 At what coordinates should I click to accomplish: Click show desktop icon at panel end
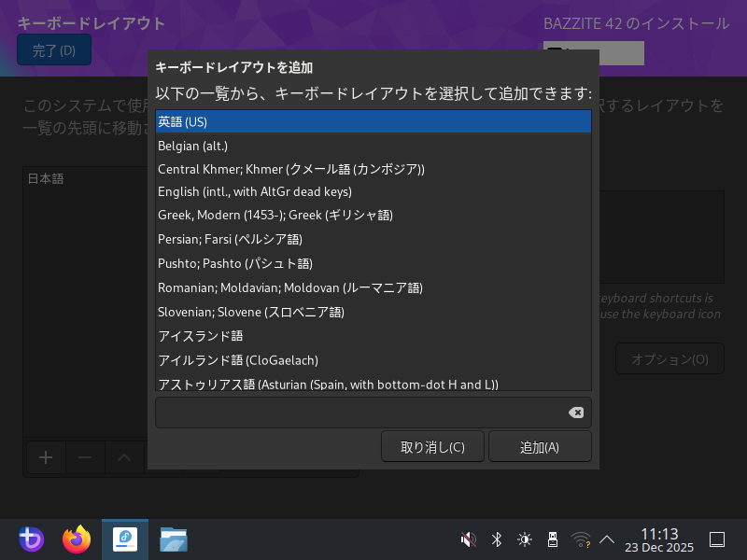[717, 539]
